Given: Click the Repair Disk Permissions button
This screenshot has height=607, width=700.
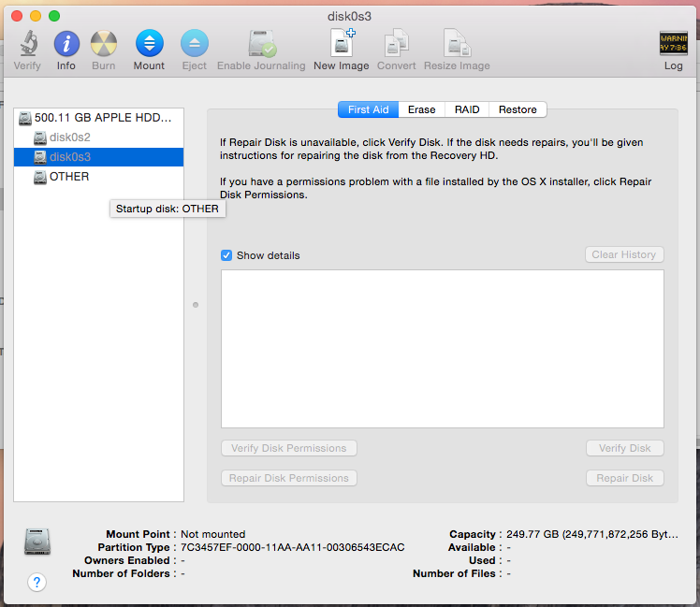Looking at the screenshot, I should click(x=289, y=478).
